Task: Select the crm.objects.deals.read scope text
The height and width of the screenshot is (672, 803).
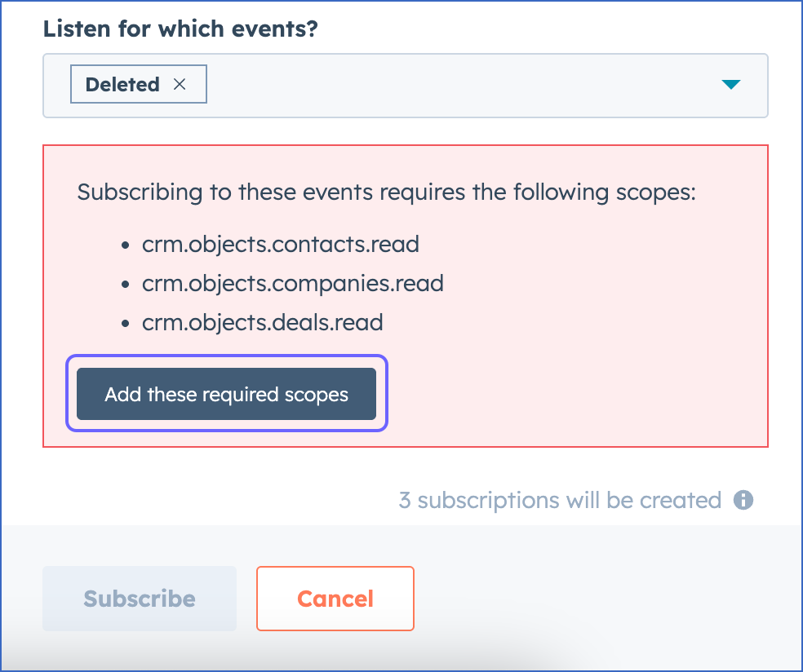Action: [x=262, y=323]
